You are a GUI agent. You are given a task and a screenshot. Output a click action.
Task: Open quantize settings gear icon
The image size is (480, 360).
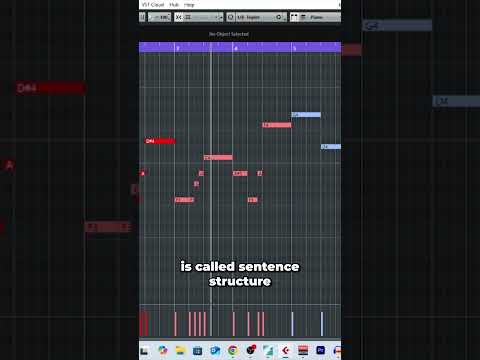[x=279, y=17]
